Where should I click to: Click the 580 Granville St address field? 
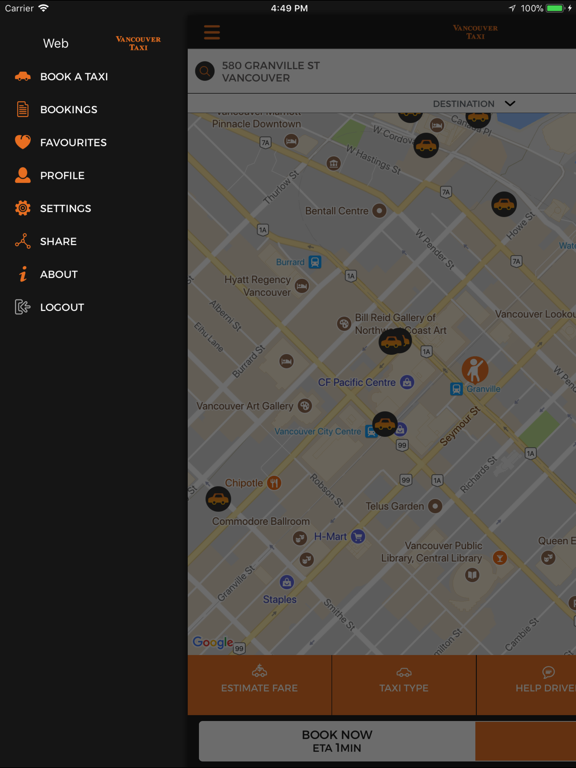[x=382, y=72]
